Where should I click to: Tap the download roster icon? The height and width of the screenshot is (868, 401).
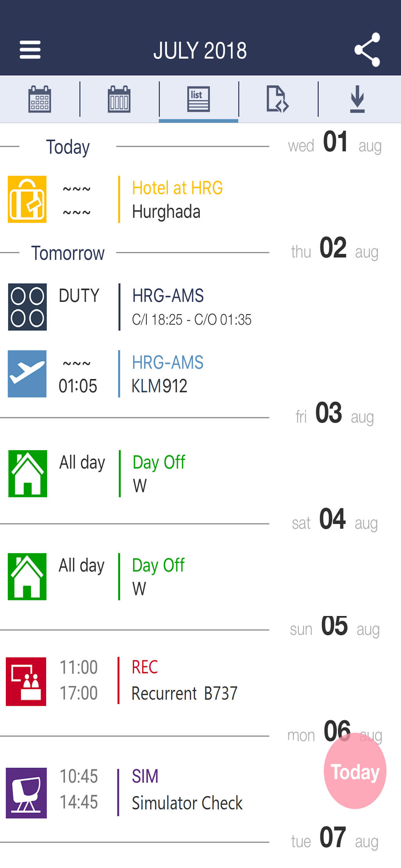[x=357, y=99]
